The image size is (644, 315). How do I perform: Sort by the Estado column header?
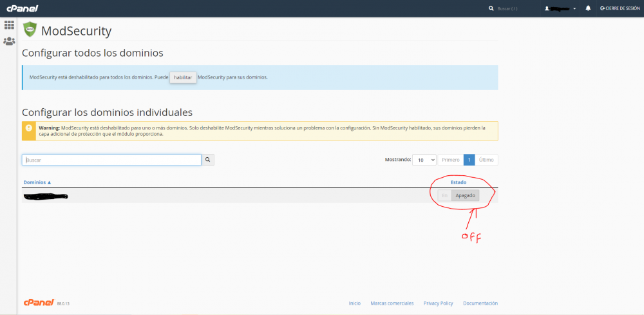459,182
